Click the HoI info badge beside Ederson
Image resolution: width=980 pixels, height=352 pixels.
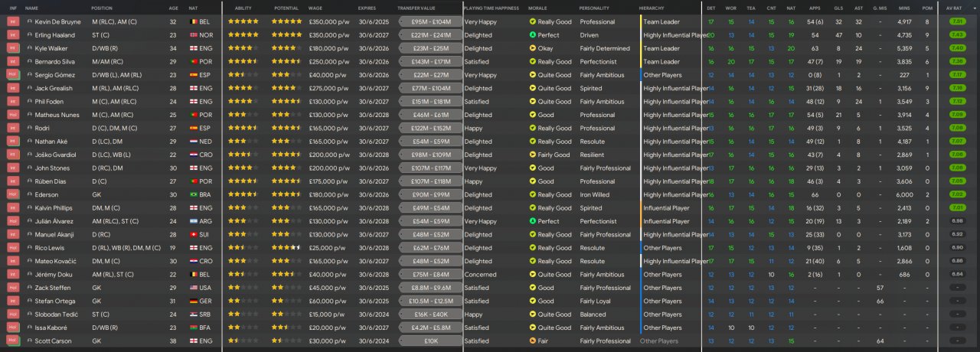click(13, 194)
